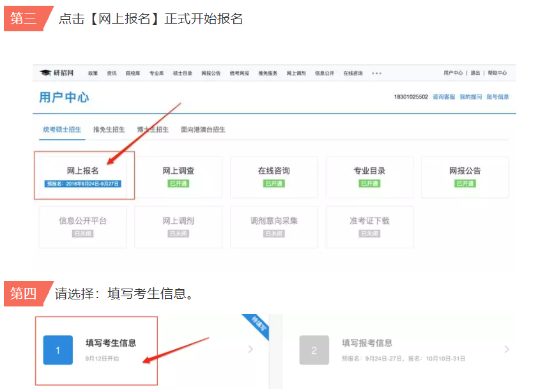This screenshot has width=538, height=392.
Task: Click the three-dot more menu in navbar
Action: click(376, 73)
